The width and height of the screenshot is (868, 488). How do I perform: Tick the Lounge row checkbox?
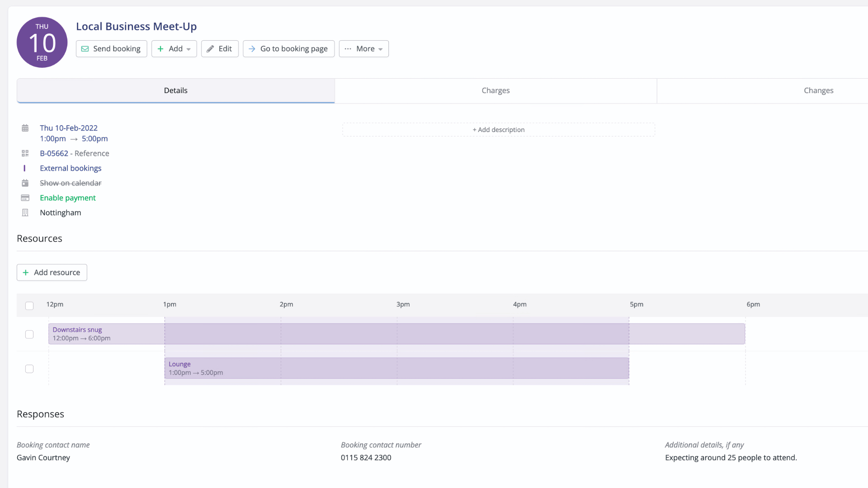29,369
